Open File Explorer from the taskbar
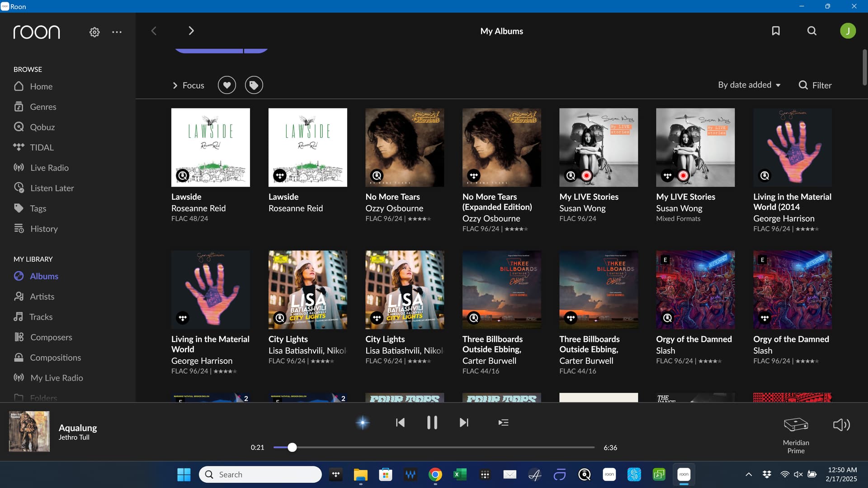Image resolution: width=868 pixels, height=488 pixels. coord(360,474)
